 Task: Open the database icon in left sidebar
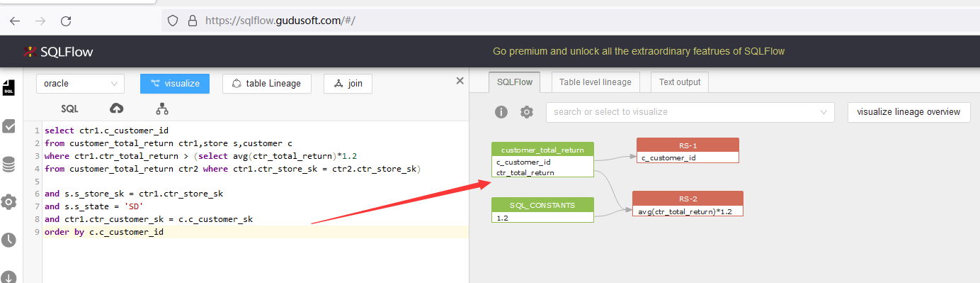8,164
